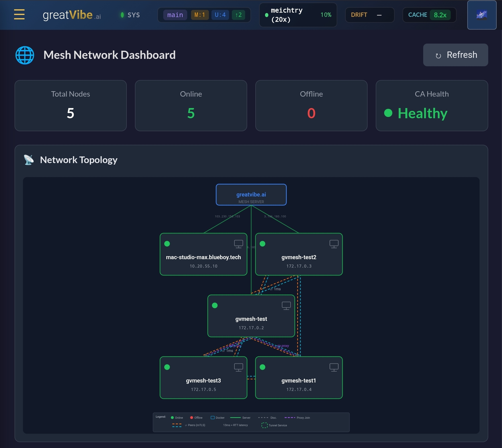This screenshot has width=502, height=448.
Task: Select the main branch badge
Action: click(175, 15)
